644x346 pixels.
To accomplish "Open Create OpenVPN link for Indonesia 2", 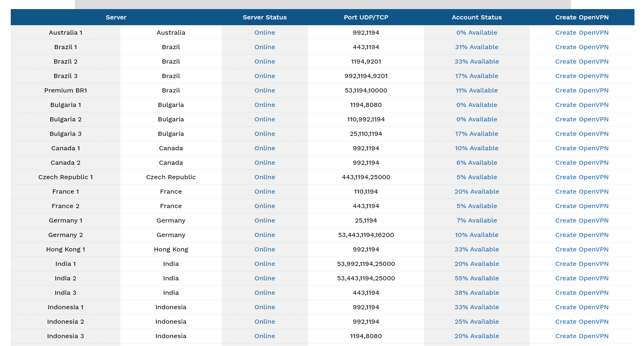I will point(582,322).
